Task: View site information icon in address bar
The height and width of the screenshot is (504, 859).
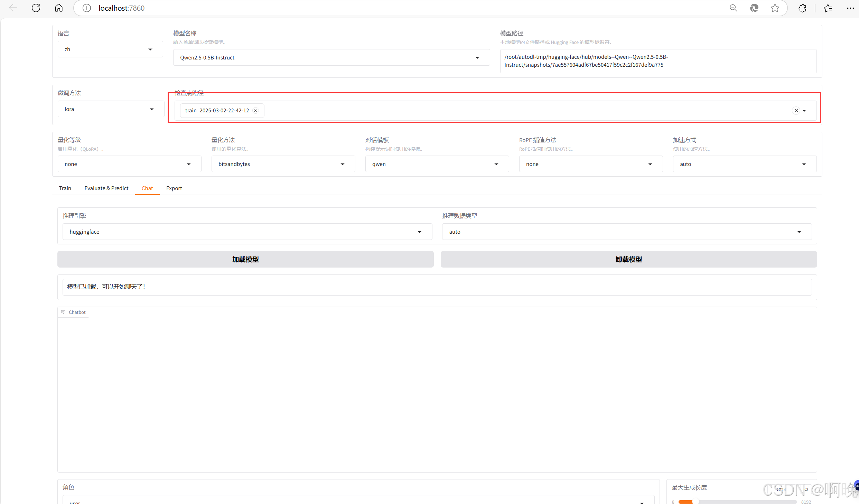Action: coord(87,8)
